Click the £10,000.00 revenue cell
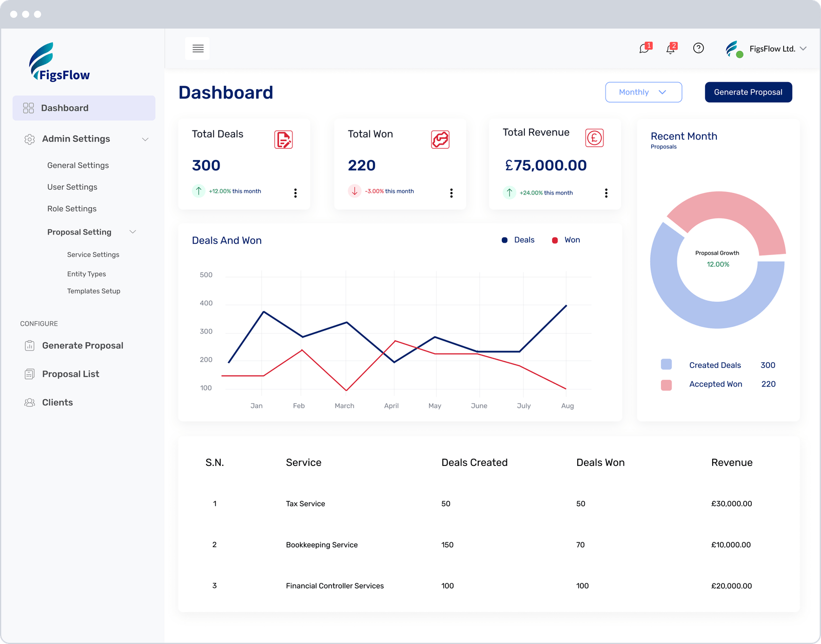This screenshot has width=821, height=644. coord(731,545)
